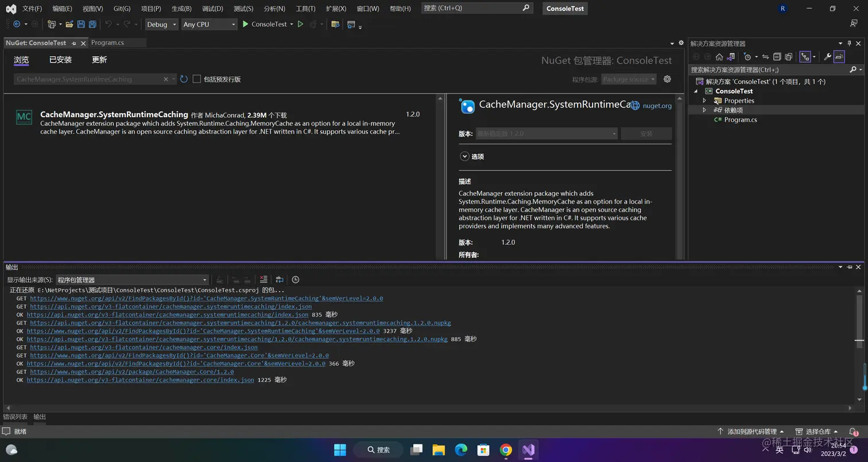Open Google Chrome from the taskbar
This screenshot has height=462, width=868.
pos(506,450)
